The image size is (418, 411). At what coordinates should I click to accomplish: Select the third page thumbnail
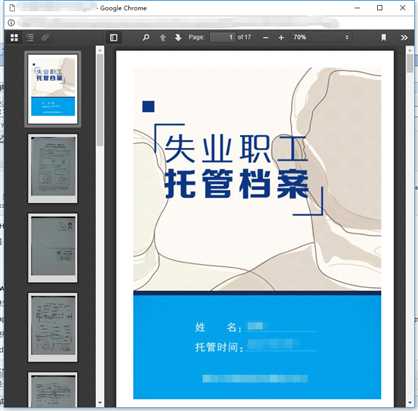(53, 248)
